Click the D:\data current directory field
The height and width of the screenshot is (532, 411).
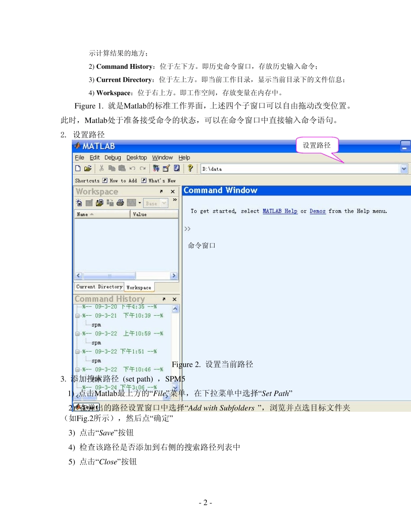[300, 169]
